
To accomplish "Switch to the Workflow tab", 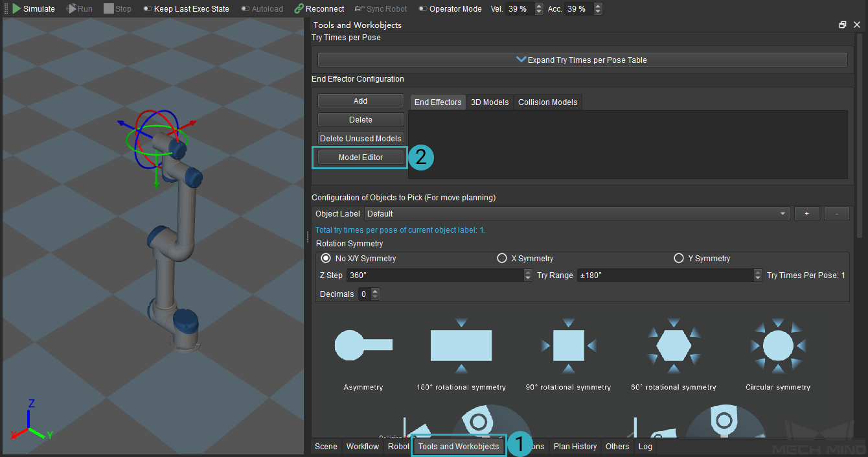I will [362, 447].
